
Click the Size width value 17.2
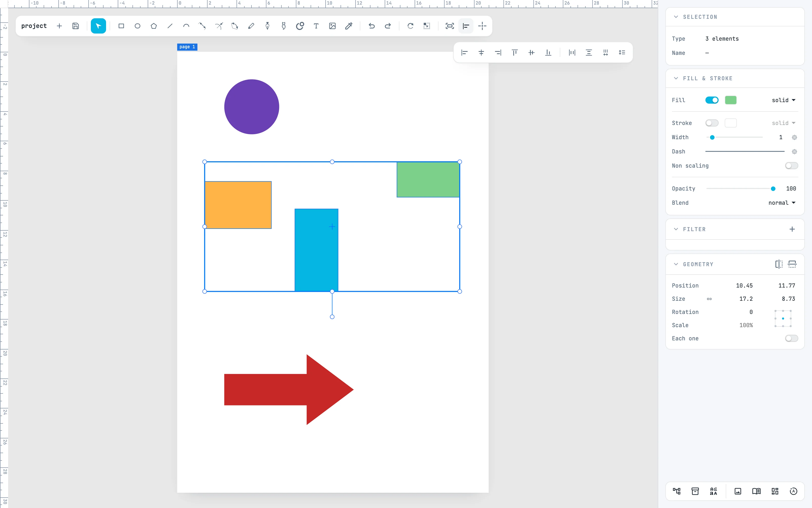tap(746, 299)
